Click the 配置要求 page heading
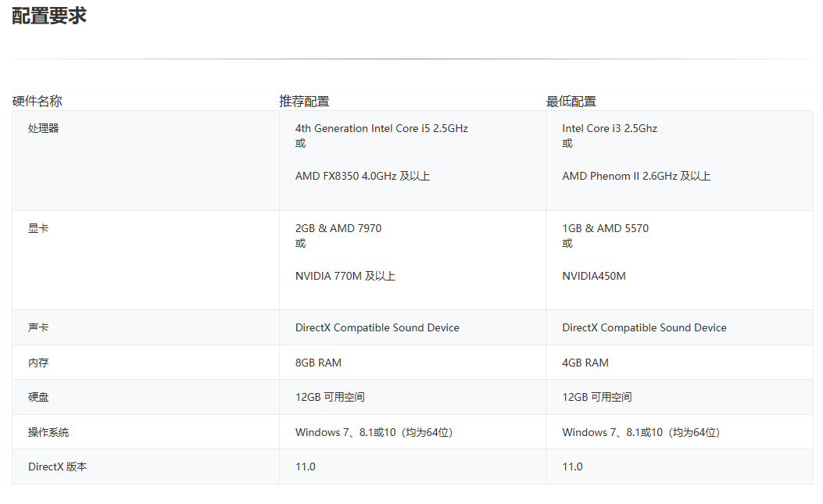 [49, 16]
